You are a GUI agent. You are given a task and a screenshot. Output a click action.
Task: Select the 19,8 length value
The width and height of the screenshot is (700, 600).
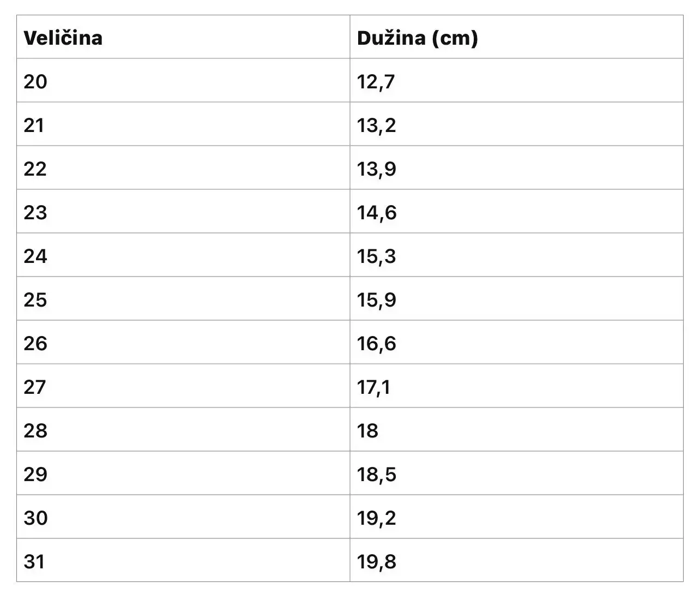(x=376, y=561)
